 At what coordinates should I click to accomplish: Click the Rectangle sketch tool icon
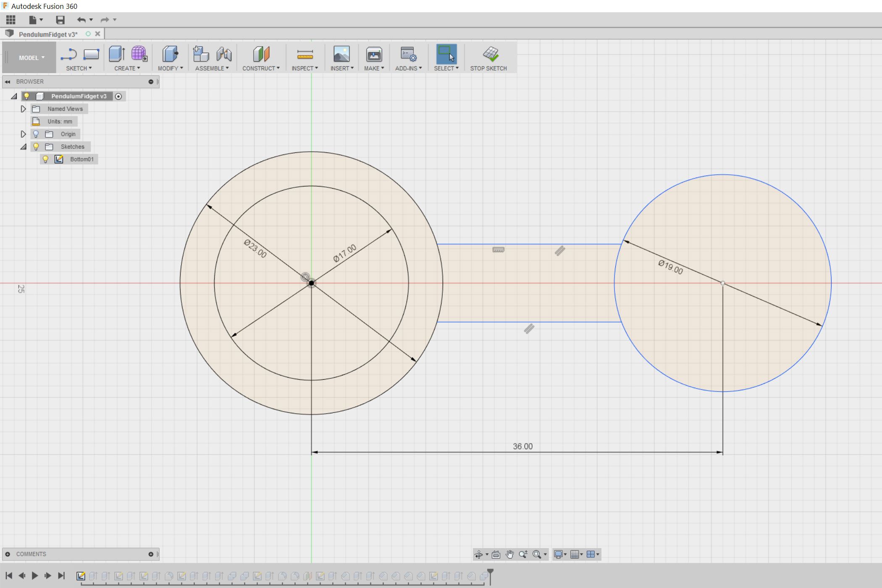coord(91,54)
